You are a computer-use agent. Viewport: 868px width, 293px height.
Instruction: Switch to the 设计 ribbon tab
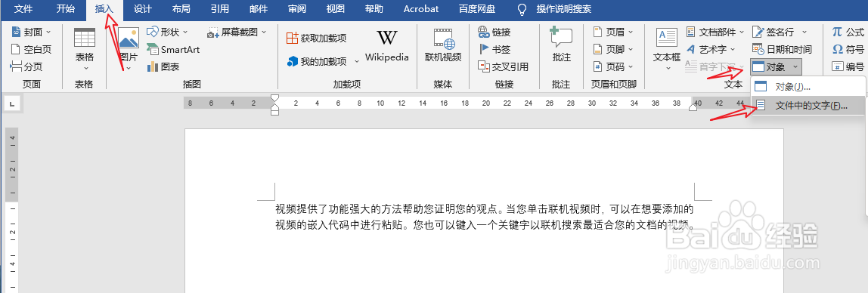(143, 9)
